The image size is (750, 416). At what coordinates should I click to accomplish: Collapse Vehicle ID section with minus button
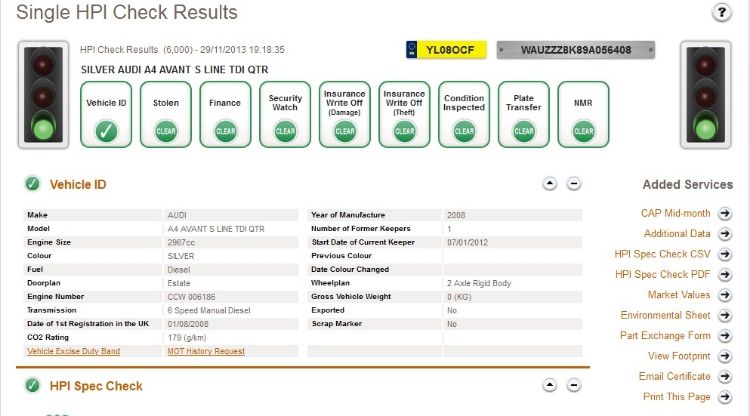(x=574, y=184)
